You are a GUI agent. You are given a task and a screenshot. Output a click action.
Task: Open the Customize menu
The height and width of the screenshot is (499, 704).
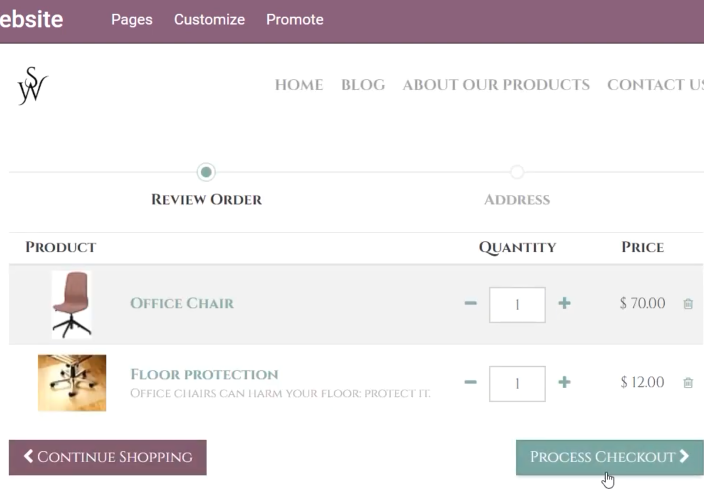[210, 20]
